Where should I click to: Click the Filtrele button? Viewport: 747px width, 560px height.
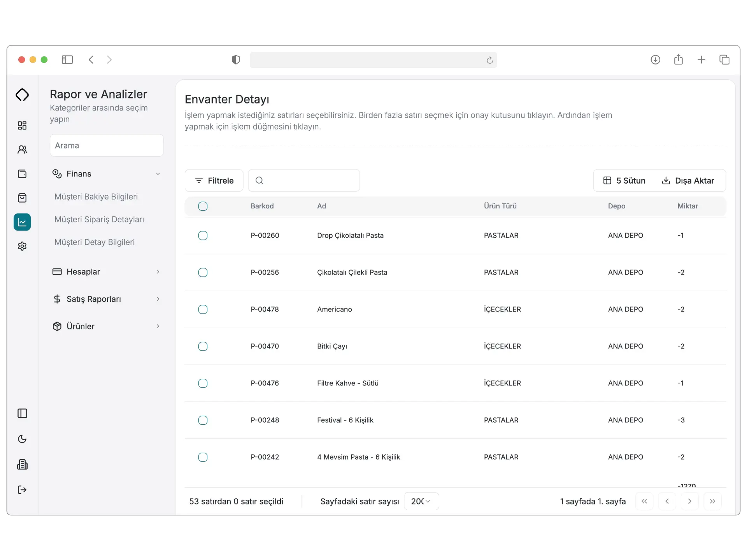pyautogui.click(x=214, y=180)
